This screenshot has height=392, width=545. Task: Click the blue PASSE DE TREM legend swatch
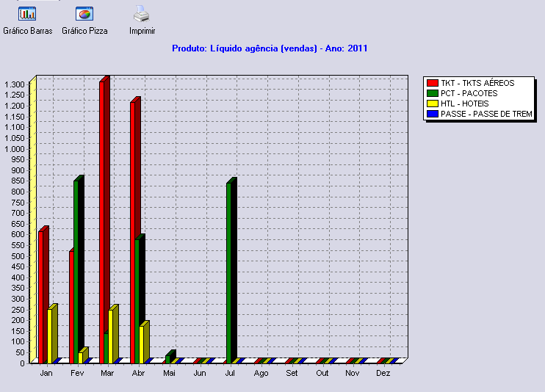[433, 114]
